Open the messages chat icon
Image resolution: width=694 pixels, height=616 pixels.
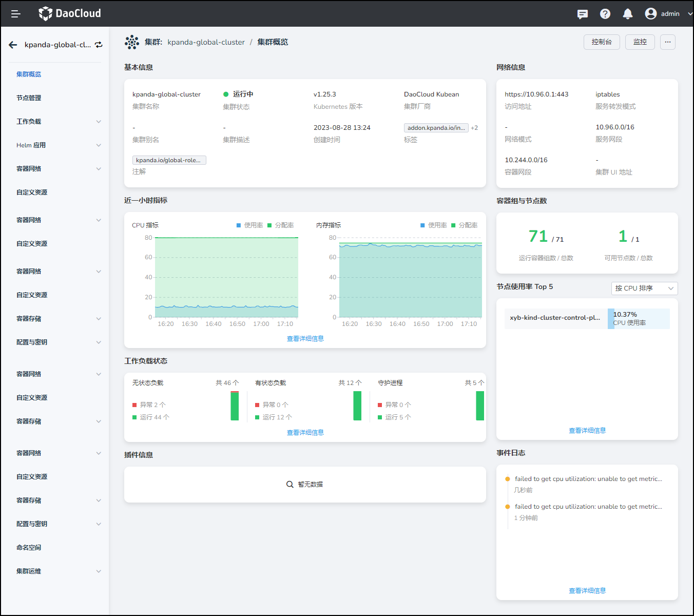click(x=583, y=14)
